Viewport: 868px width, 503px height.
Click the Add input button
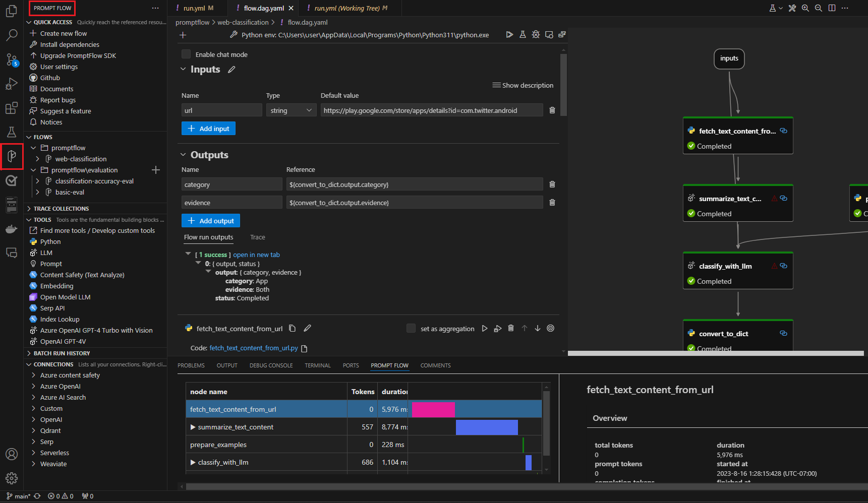click(208, 128)
